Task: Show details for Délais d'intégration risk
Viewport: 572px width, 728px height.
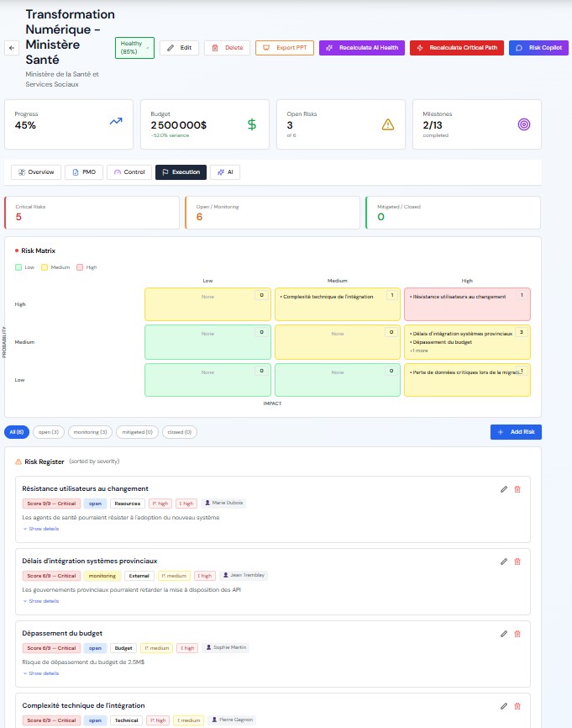Action: click(x=41, y=601)
